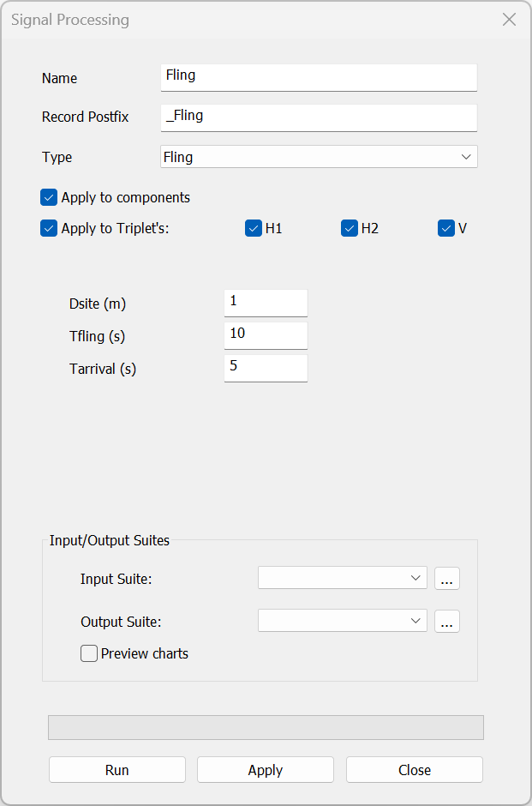The width and height of the screenshot is (532, 806).
Task: Browse for Output Suite using ellipsis button
Action: [446, 622]
